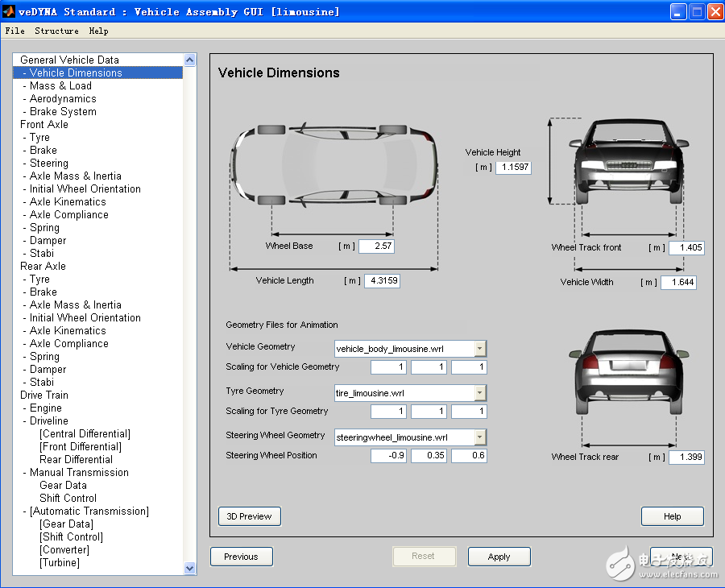725x588 pixels.
Task: Click the Wheel Track rear field
Action: [686, 458]
